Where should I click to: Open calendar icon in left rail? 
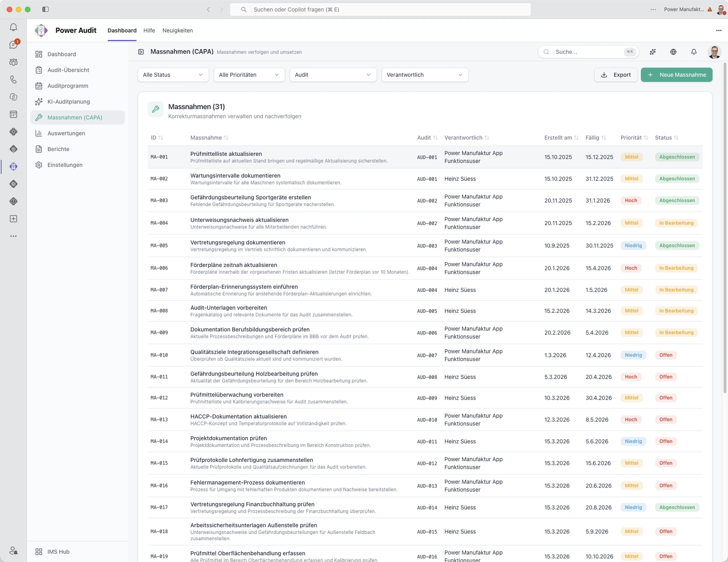(14, 114)
